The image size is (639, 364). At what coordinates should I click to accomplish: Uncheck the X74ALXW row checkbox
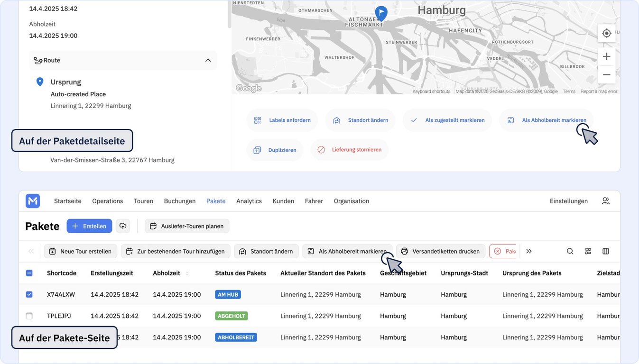click(x=29, y=294)
